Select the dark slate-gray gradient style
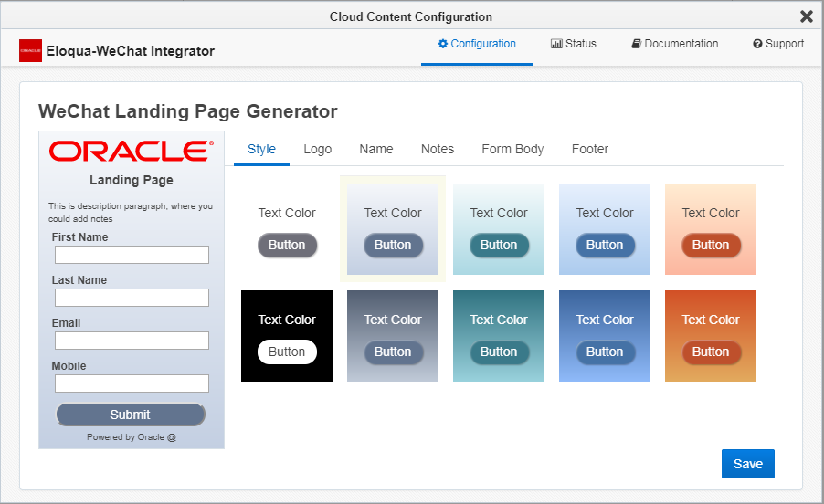Image resolution: width=824 pixels, height=504 pixels. coord(393,336)
